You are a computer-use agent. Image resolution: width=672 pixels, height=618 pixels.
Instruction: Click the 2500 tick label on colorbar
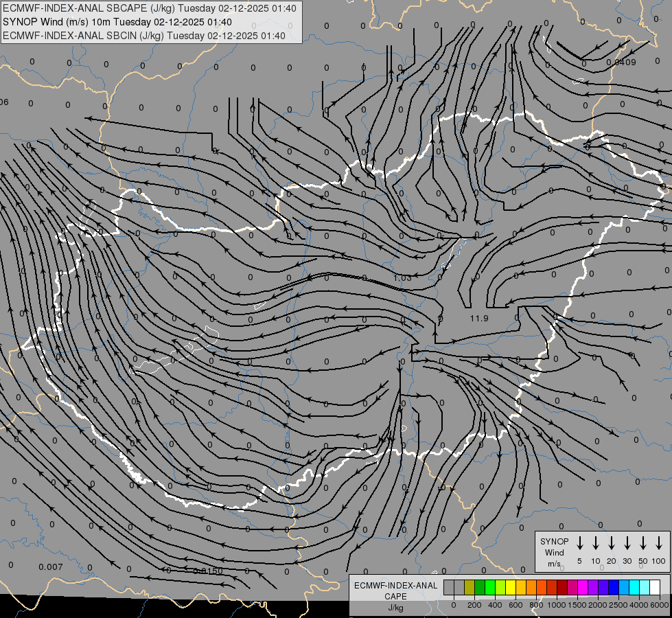[618, 605]
